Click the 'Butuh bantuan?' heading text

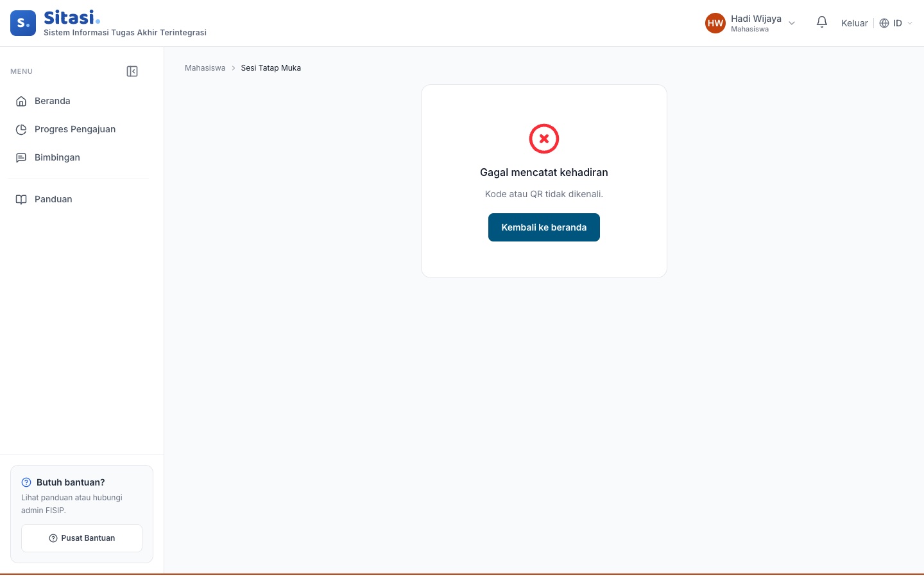point(71,482)
